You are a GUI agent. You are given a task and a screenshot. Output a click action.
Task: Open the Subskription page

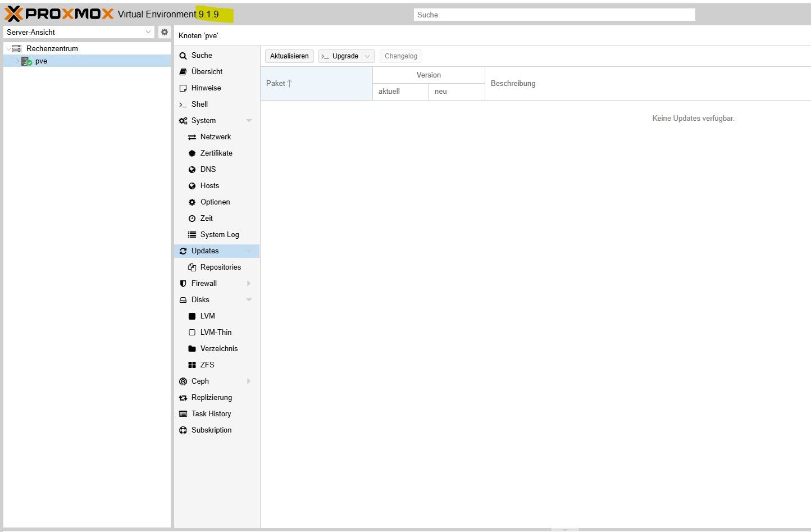(x=217, y=430)
